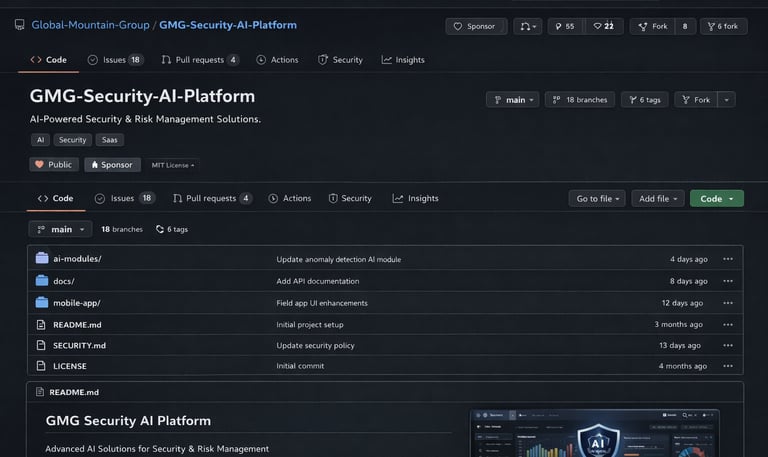
Task: Open the GMG-Security-AI-Platform repository link
Action: (228, 25)
